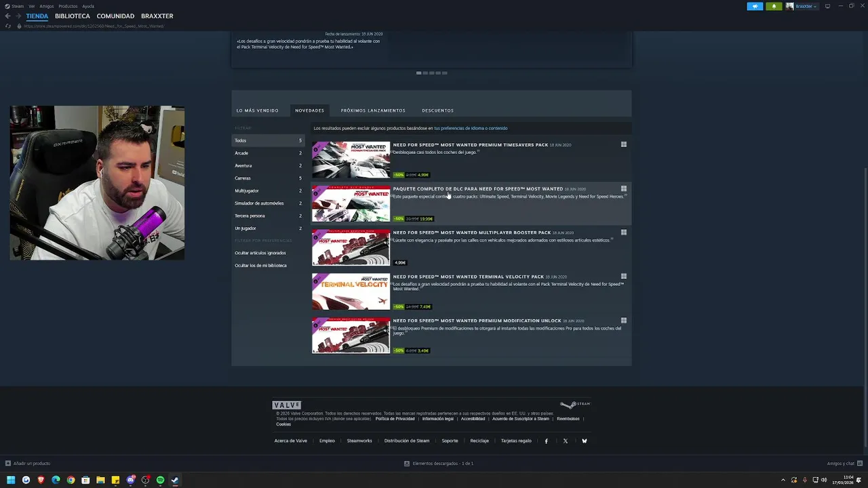Switch to Lo más vendido tab

tap(257, 110)
